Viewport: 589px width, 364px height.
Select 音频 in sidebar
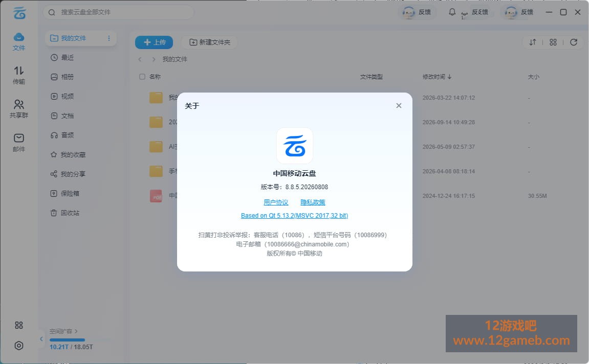(x=62, y=135)
